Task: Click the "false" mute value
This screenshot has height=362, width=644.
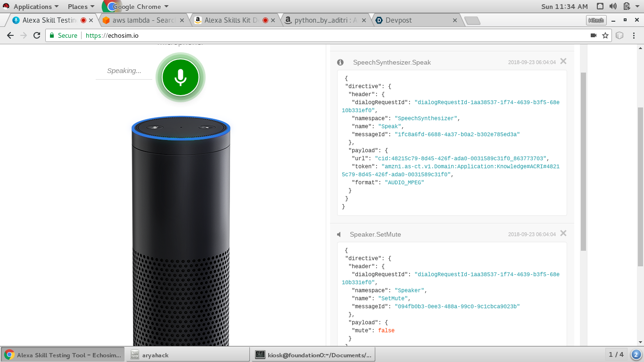Action: coord(386,330)
